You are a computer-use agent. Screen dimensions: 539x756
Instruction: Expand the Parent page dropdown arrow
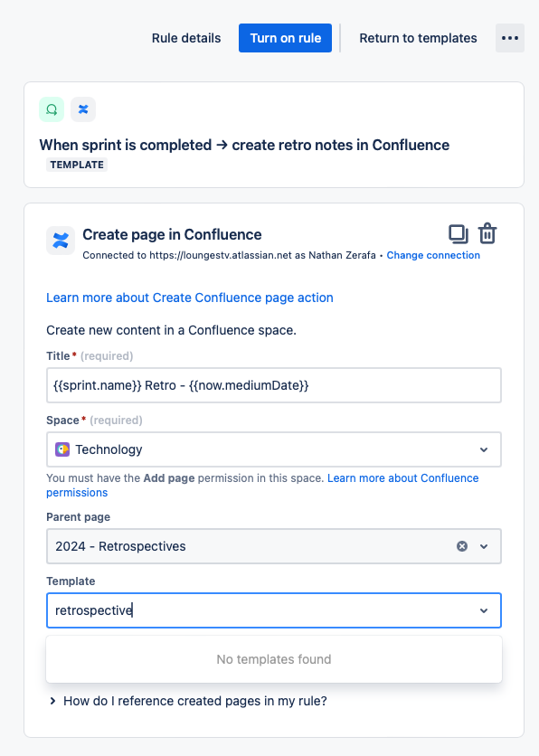click(484, 546)
